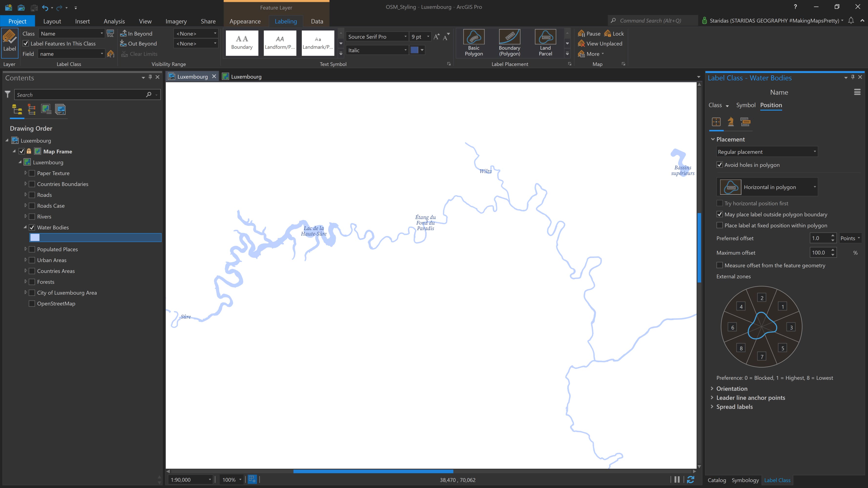868x488 pixels.
Task: Enable the Rivers layer checkbox
Action: click(x=32, y=217)
